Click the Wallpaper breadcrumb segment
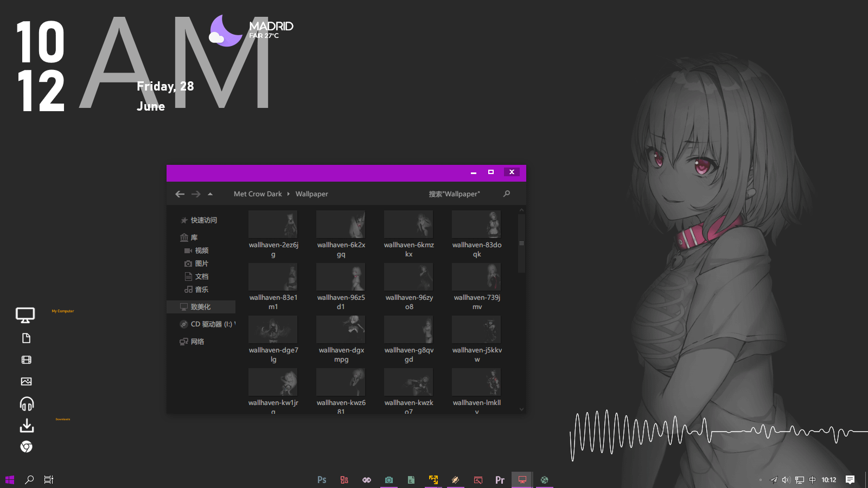Image resolution: width=868 pixels, height=488 pixels. 311,194
